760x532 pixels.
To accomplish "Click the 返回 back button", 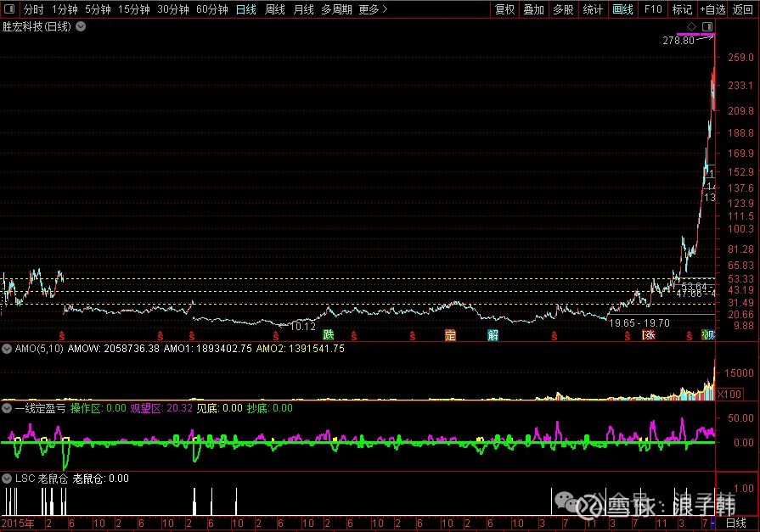I will tap(742, 9).
